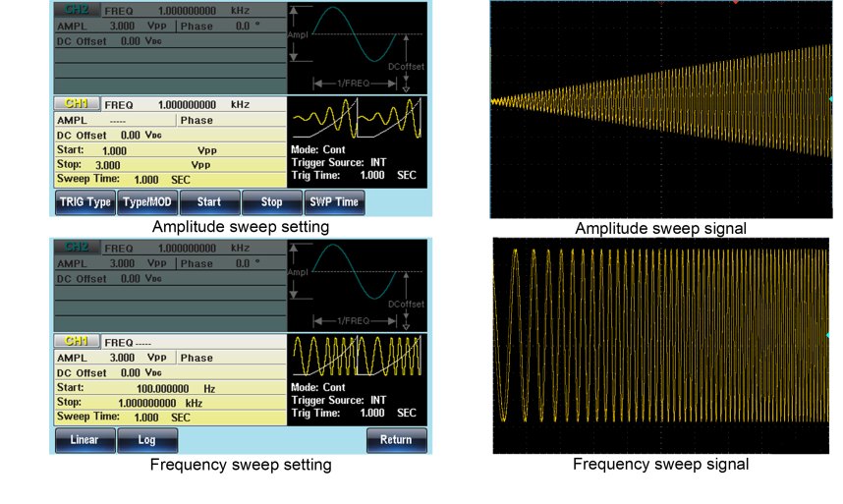843x504 pixels.
Task: Click CH2 FREQ value in frequency sweep panel
Action: (203, 249)
